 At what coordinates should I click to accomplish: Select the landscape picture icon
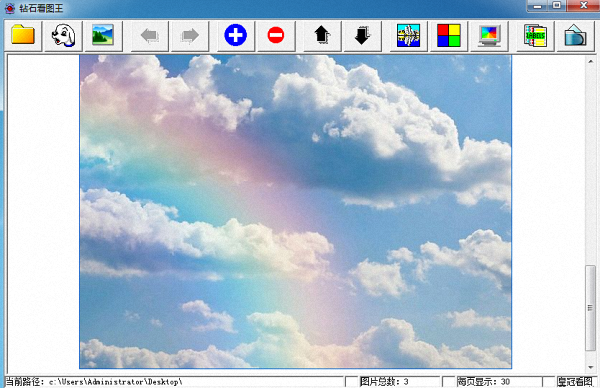(x=103, y=36)
